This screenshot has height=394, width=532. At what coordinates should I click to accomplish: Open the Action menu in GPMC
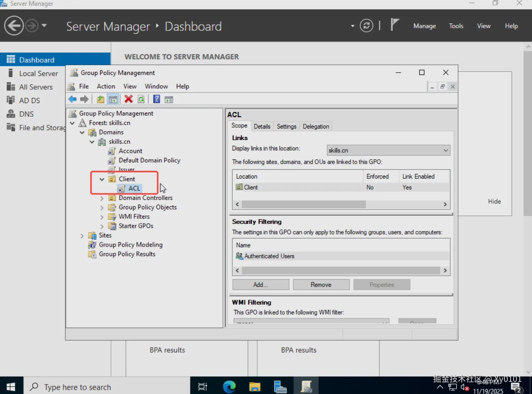point(106,86)
